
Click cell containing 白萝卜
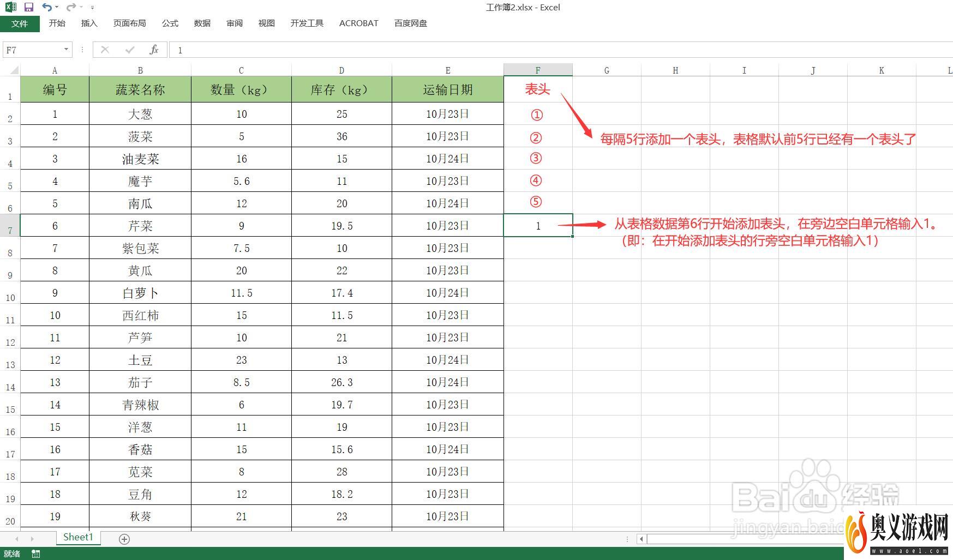140,293
